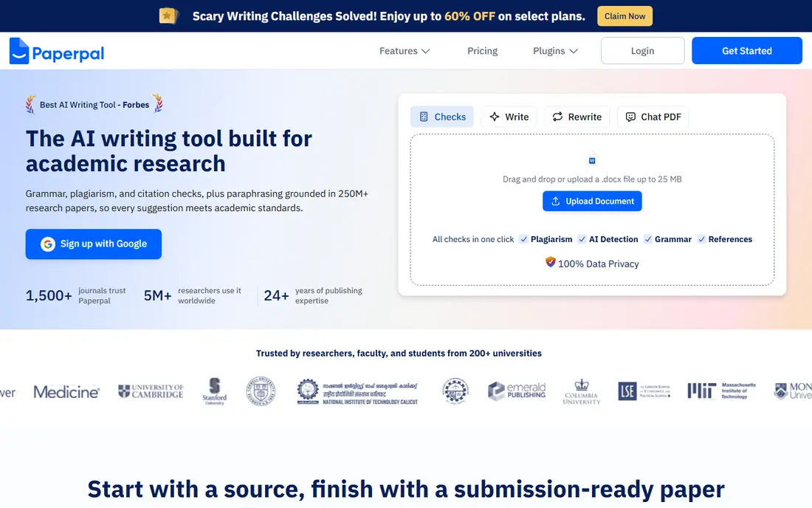
Task: Click the Cornell seal logo beside Stanford
Action: click(261, 391)
